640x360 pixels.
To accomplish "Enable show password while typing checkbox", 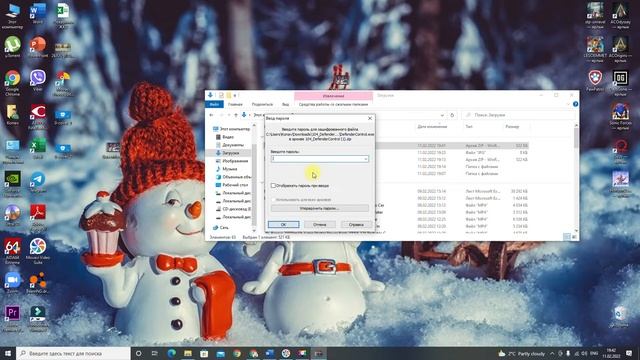I will point(273,186).
